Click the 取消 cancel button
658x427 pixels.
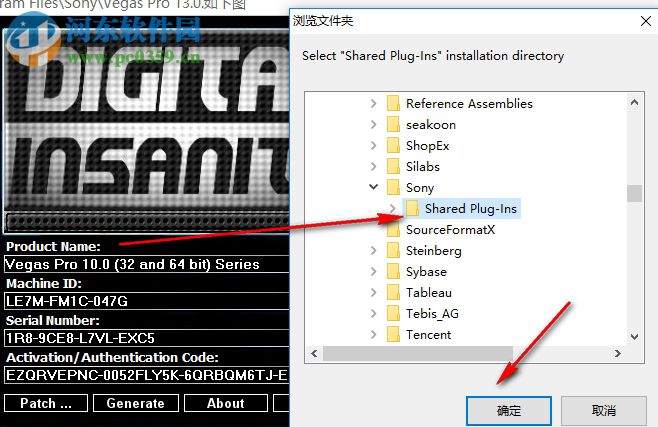[x=603, y=411]
